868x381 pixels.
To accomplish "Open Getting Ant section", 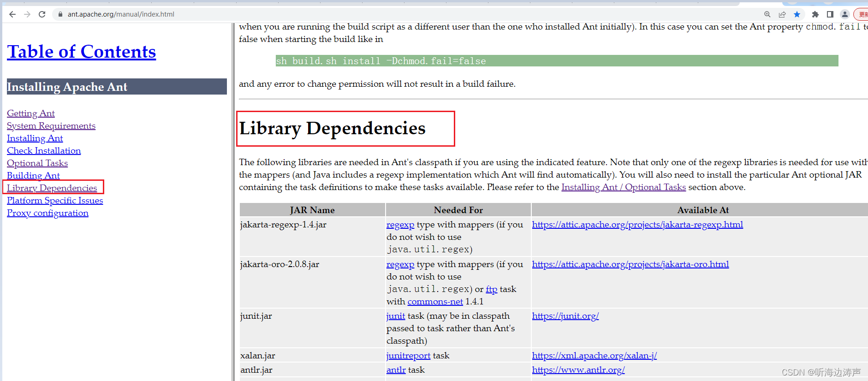I will tap(31, 113).
